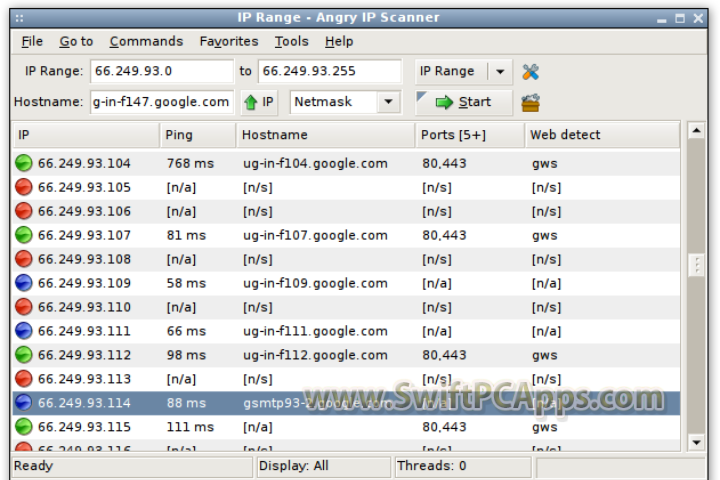Screen dimensions: 720x480
Task: Open the Tools menu
Action: [292, 42]
